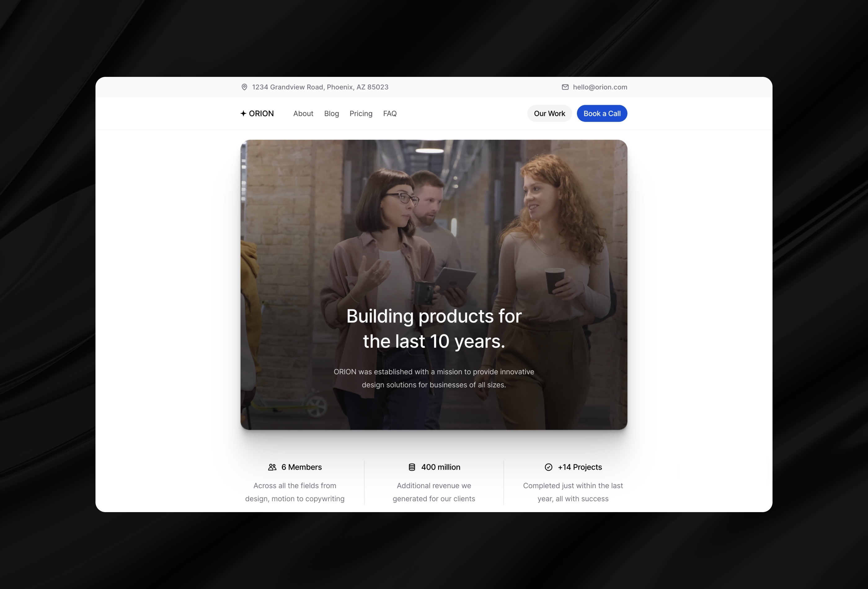Click the +14 Projects stat title
868x589 pixels.
coord(580,467)
